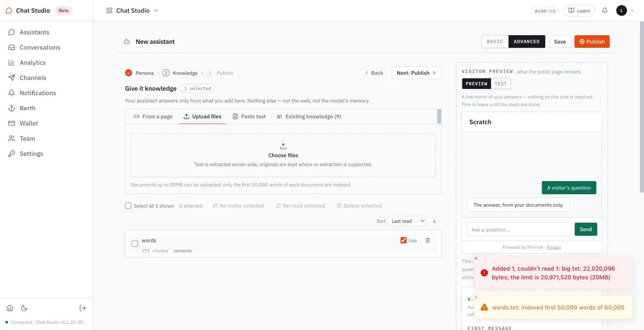Open the Learn button

pos(579,11)
